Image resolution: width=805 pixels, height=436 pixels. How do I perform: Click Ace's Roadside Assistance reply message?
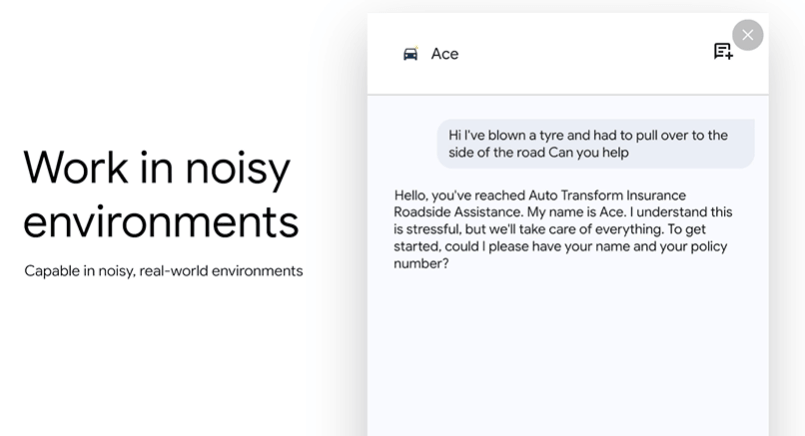tap(563, 229)
